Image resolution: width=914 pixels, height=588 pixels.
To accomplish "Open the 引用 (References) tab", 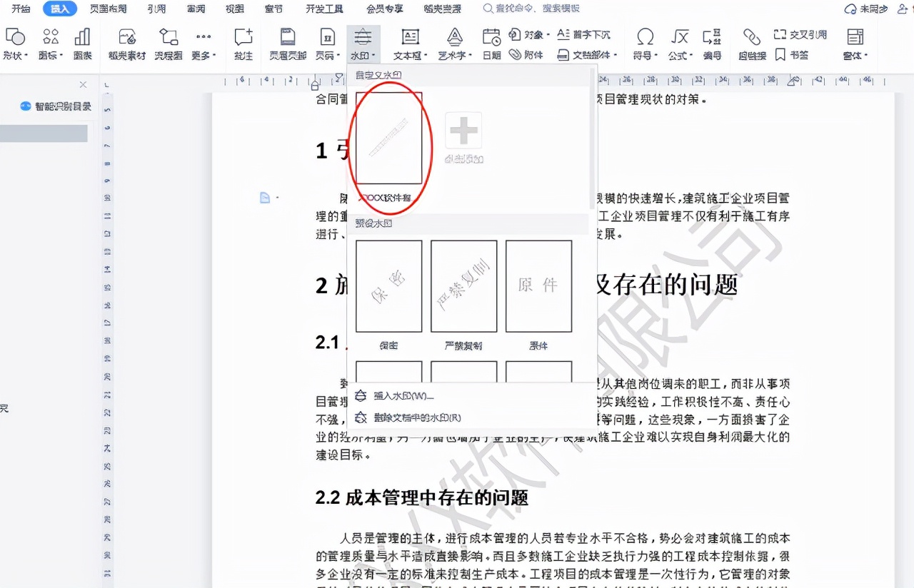I will click(x=156, y=9).
